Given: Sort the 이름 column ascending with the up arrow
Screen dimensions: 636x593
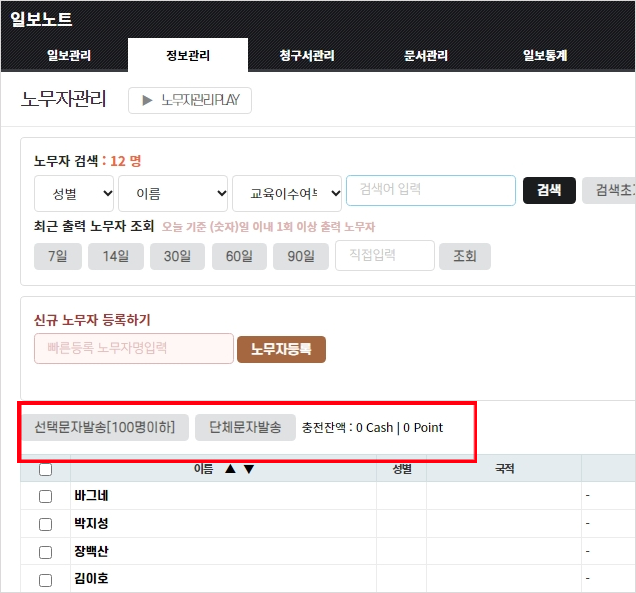Looking at the screenshot, I should 231,469.
